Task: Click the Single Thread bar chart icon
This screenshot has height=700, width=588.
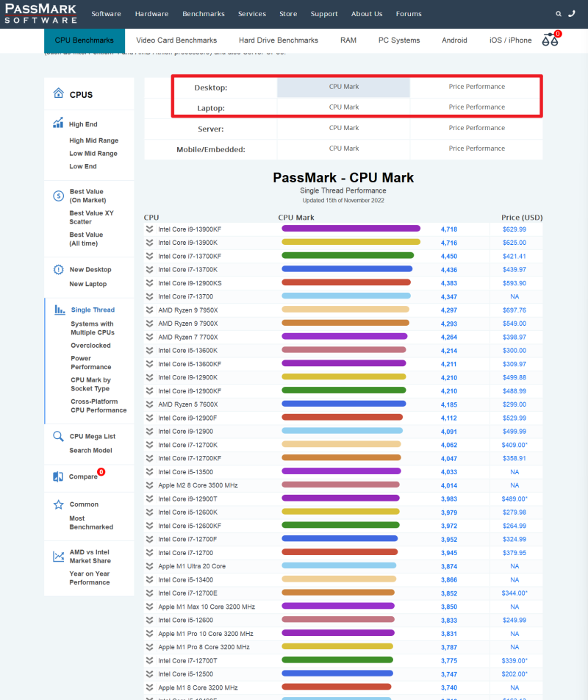Action: [x=60, y=310]
